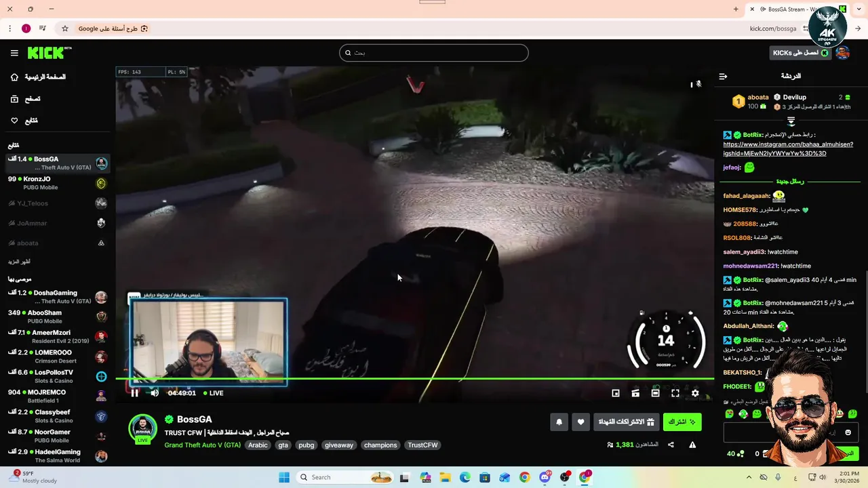Open the offline aboata channel in sidebar

pos(57,243)
